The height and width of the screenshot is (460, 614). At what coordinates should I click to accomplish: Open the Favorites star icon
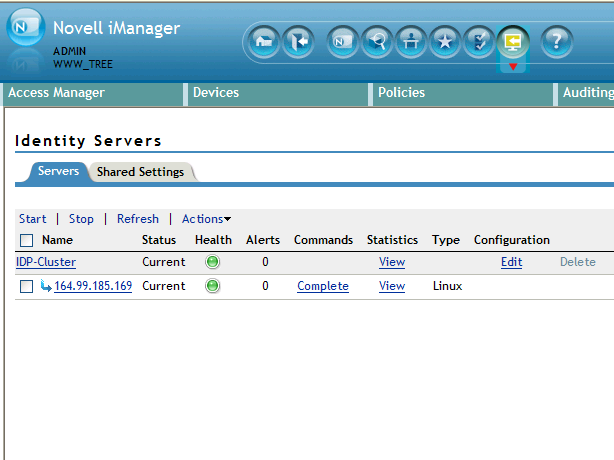pyautogui.click(x=445, y=41)
